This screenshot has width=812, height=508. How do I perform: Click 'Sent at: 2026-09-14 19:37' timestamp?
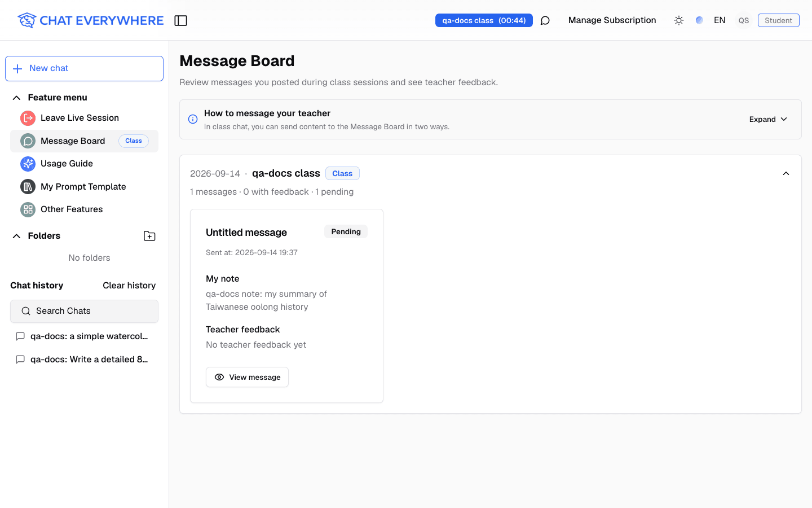[x=251, y=252]
